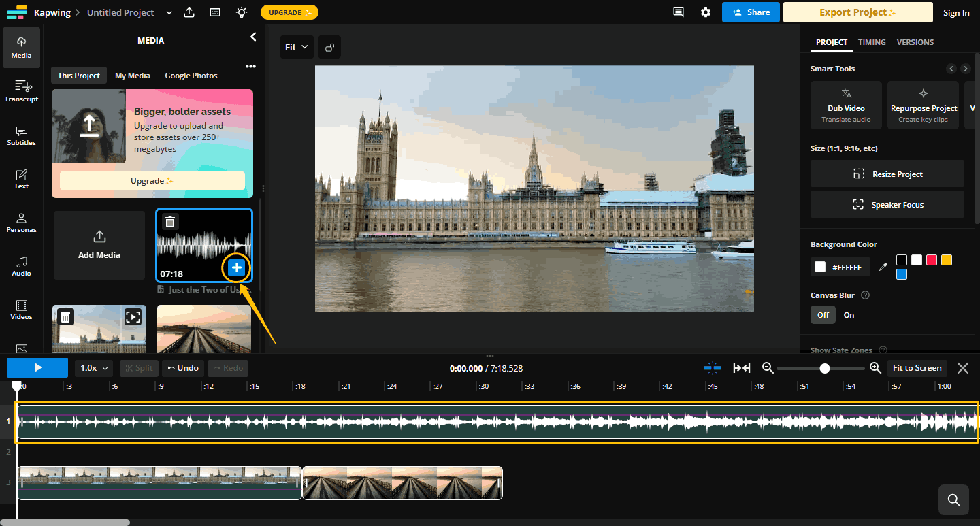Open the settings gear icon
This screenshot has width=980, height=526.
(x=706, y=12)
